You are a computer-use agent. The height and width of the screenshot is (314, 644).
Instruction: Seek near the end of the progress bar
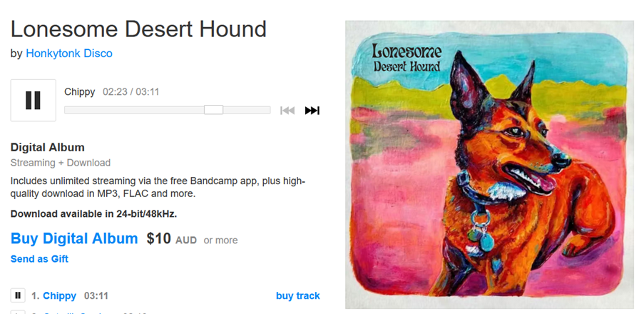pos(266,110)
